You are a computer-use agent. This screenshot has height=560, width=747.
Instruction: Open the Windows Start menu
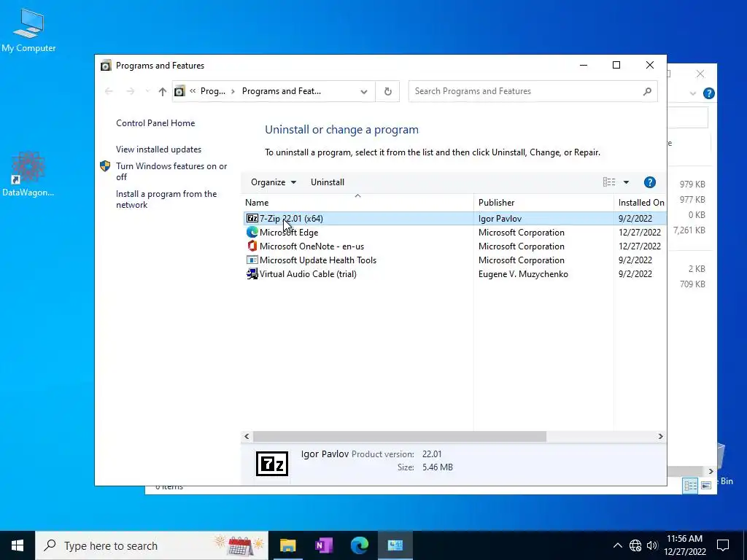pos(18,545)
